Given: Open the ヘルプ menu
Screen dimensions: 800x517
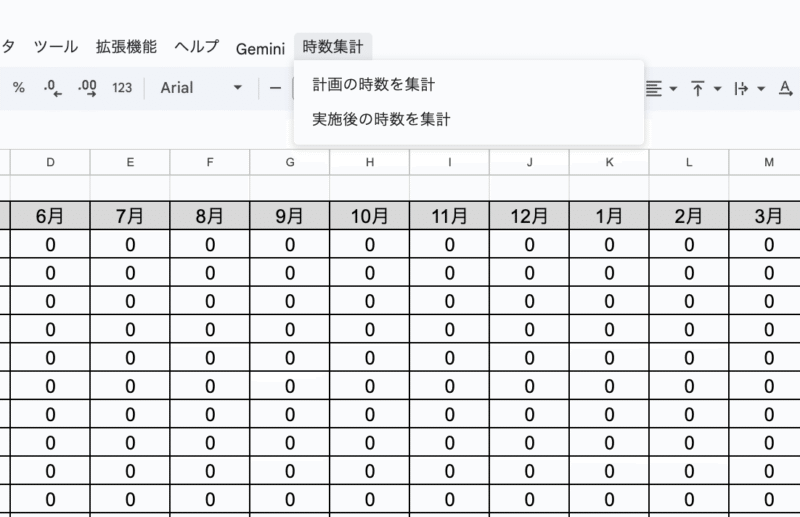Looking at the screenshot, I should point(196,47).
